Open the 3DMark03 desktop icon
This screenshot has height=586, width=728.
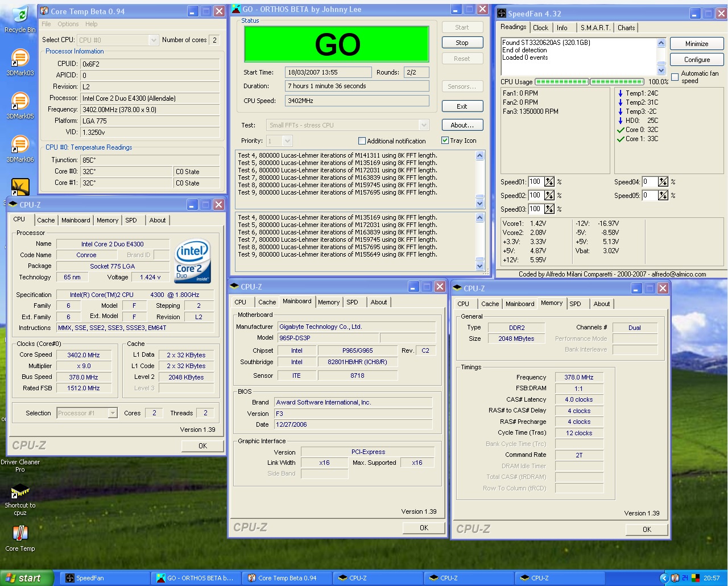click(20, 59)
